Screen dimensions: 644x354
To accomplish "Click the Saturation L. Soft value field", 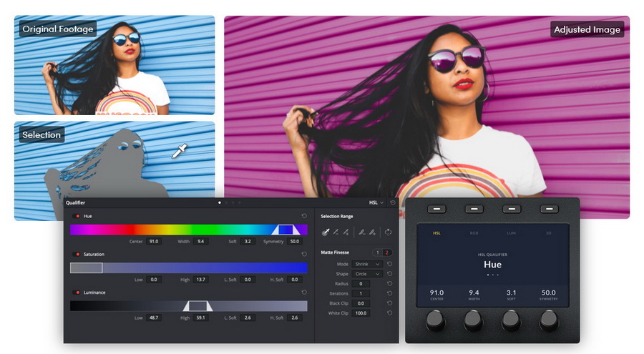I will [248, 280].
